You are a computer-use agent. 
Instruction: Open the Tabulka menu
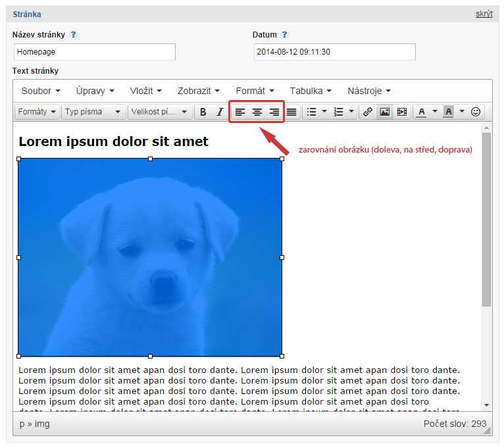coord(311,91)
